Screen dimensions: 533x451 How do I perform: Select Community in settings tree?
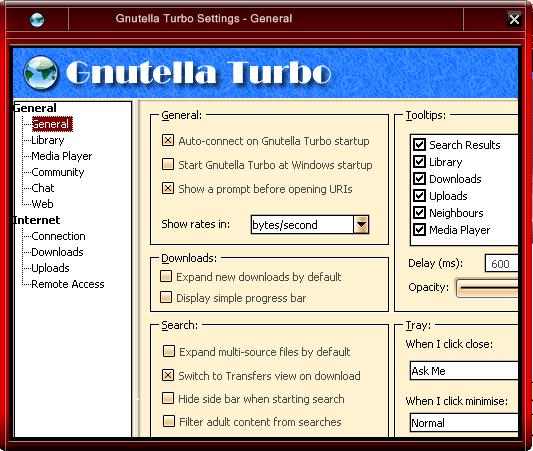pos(57,172)
